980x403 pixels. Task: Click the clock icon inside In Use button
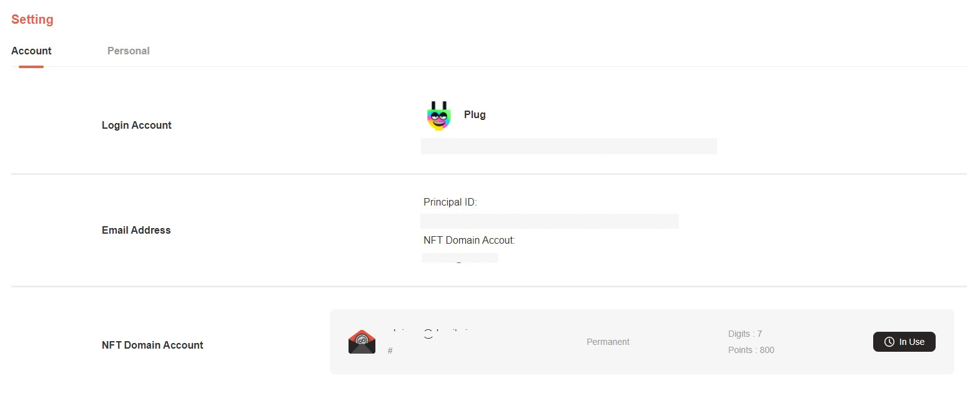click(889, 342)
